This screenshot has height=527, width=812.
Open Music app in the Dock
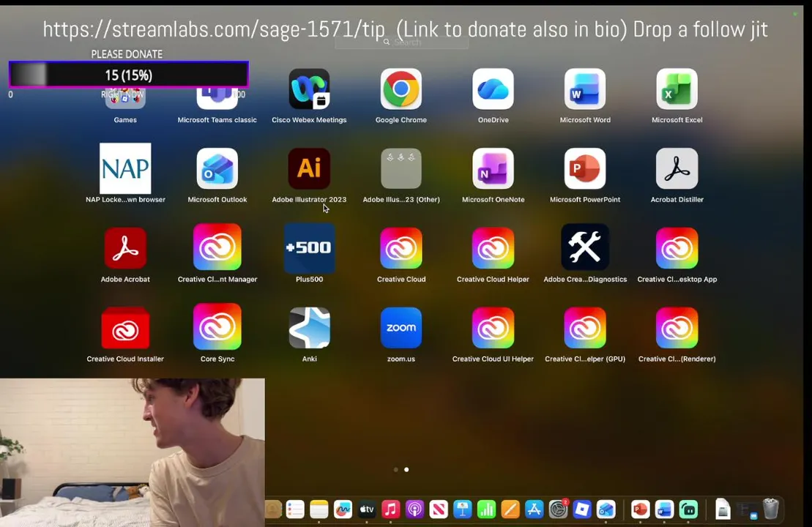(391, 509)
